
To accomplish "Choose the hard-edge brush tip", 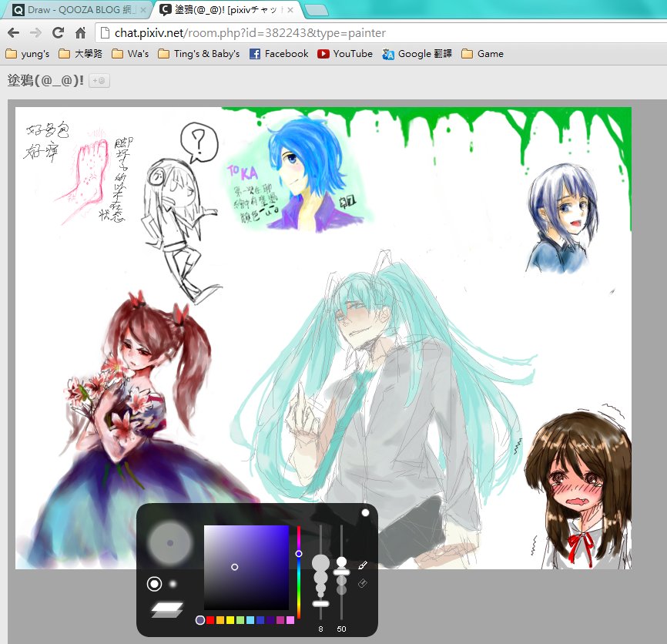I will click(x=154, y=584).
